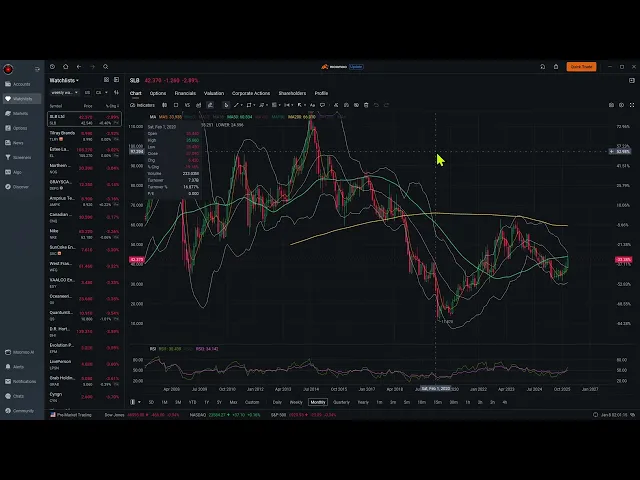The height and width of the screenshot is (480, 640).
Task: Click the comment bubble annotation tool
Action: (x=322, y=105)
